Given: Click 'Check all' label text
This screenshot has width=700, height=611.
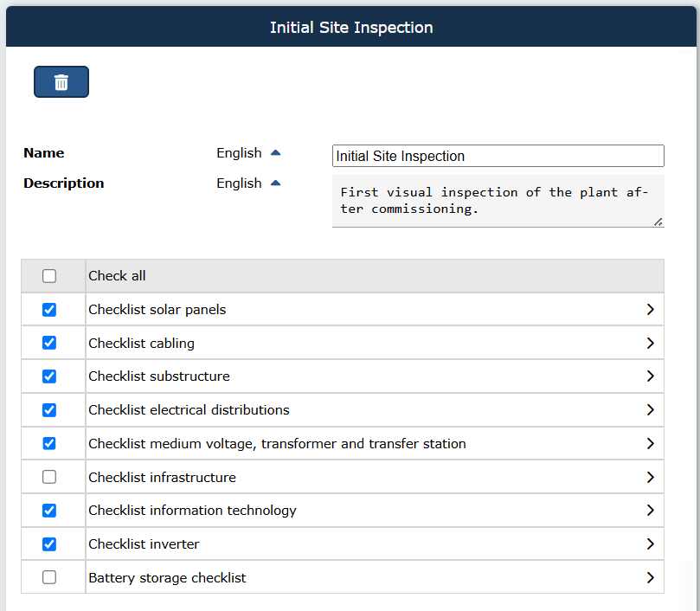Looking at the screenshot, I should click(x=117, y=276).
